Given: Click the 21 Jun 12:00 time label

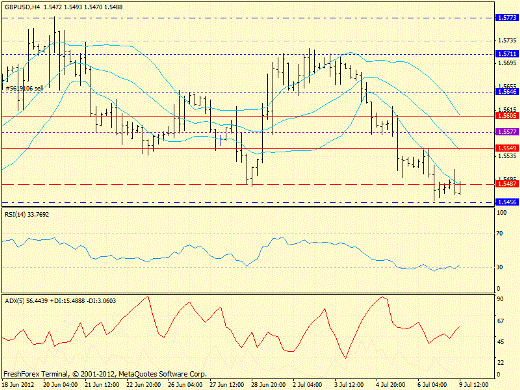Looking at the screenshot, I should pos(102,384).
